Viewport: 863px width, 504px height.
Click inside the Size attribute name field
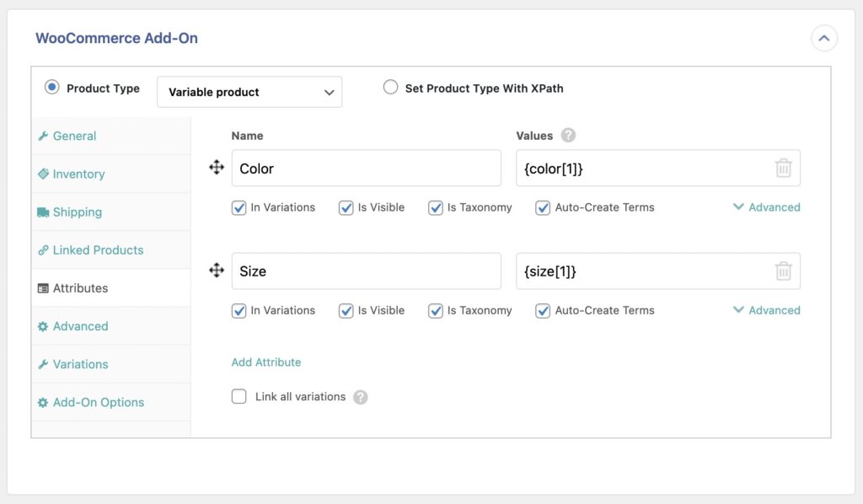pyautogui.click(x=366, y=271)
